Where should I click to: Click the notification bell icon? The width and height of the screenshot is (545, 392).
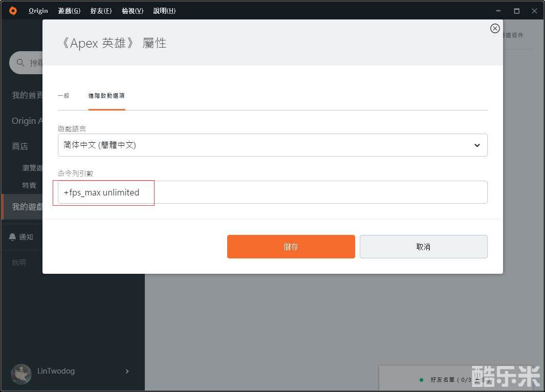pos(13,237)
